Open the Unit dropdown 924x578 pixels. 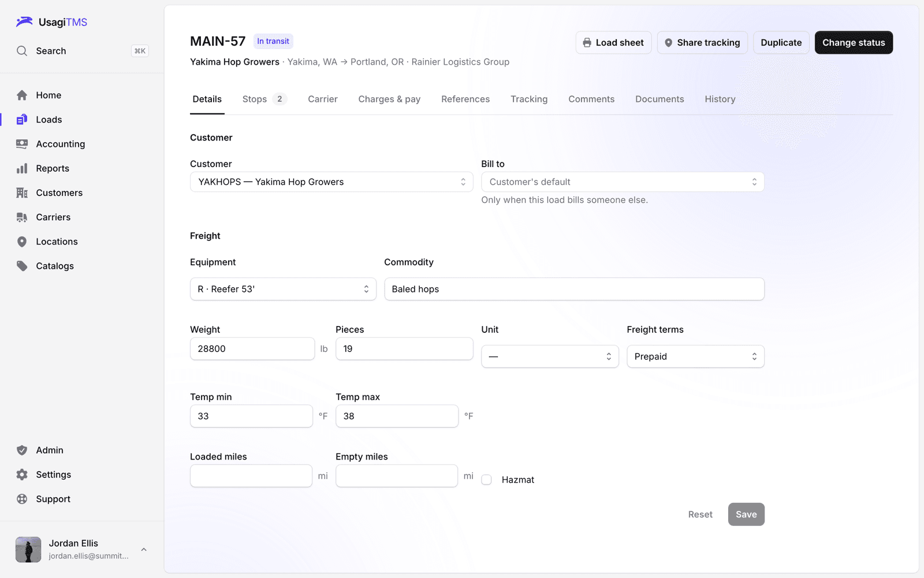[550, 357]
